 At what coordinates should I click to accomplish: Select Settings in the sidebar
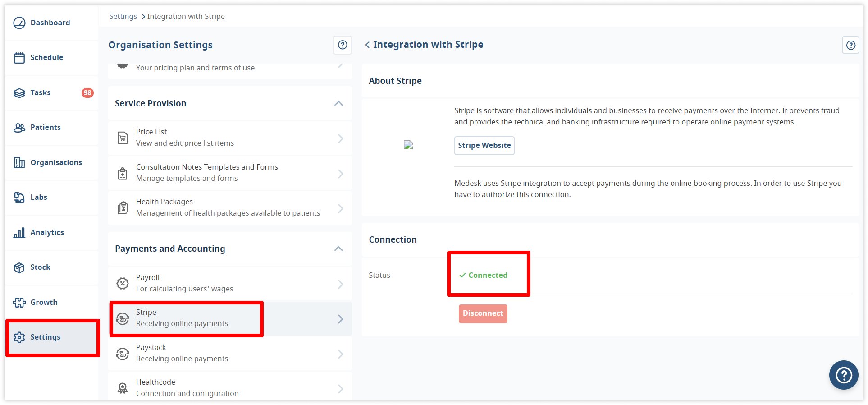(51, 337)
